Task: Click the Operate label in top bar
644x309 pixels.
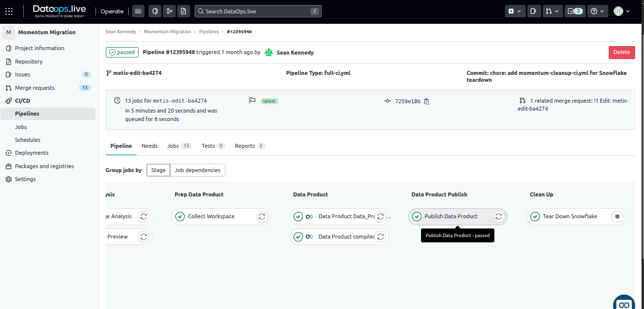Action: click(x=112, y=11)
